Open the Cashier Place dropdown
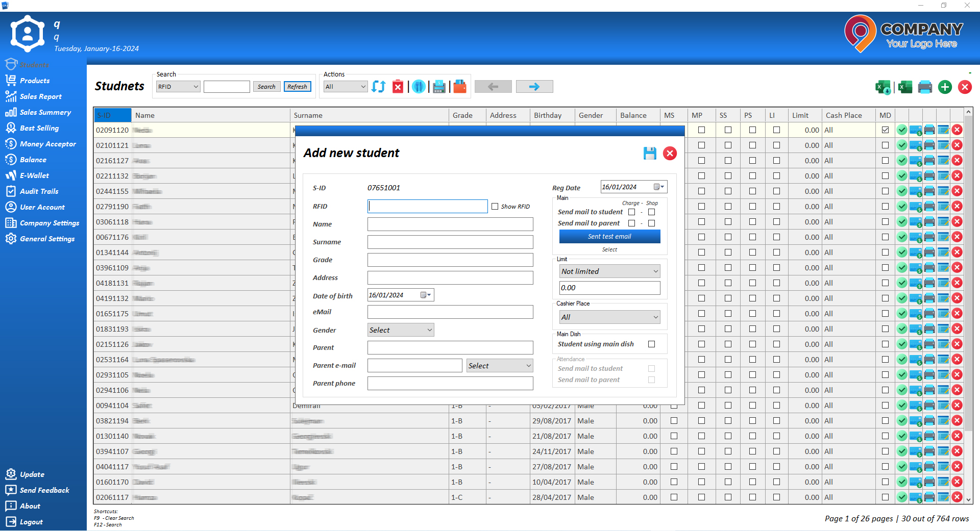 609,317
